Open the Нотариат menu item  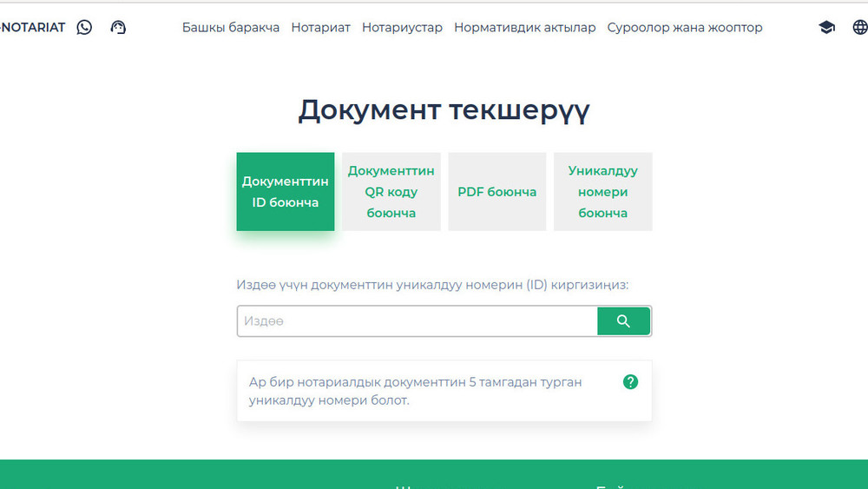click(320, 27)
